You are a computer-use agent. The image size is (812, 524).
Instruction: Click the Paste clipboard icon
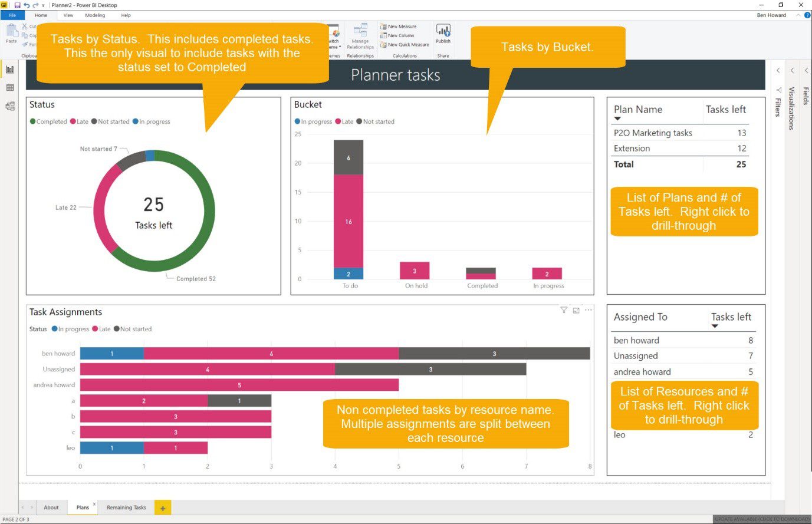(x=11, y=31)
